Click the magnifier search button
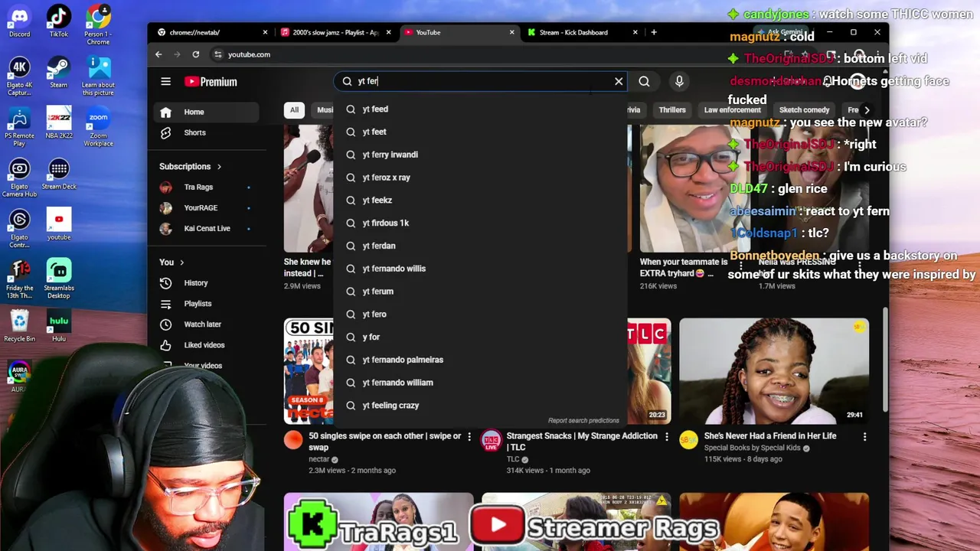 [644, 81]
